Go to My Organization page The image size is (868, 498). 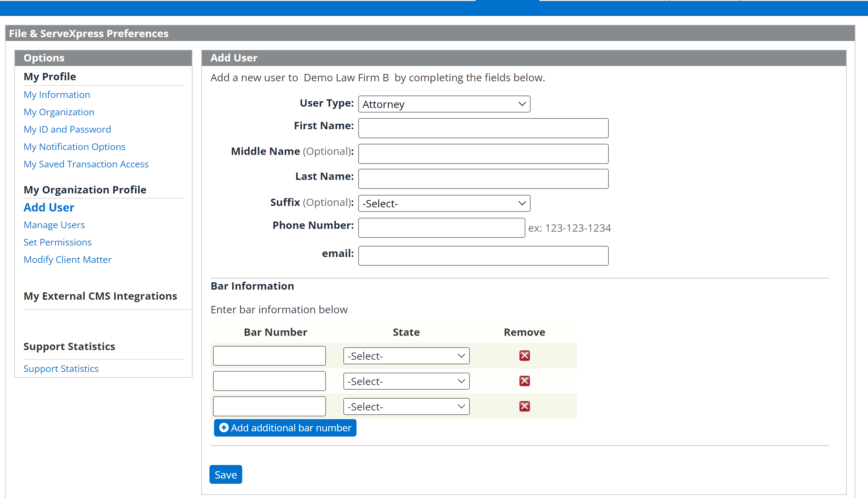tap(59, 112)
